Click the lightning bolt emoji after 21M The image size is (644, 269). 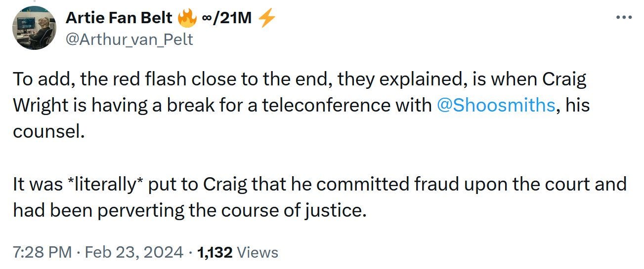(267, 18)
